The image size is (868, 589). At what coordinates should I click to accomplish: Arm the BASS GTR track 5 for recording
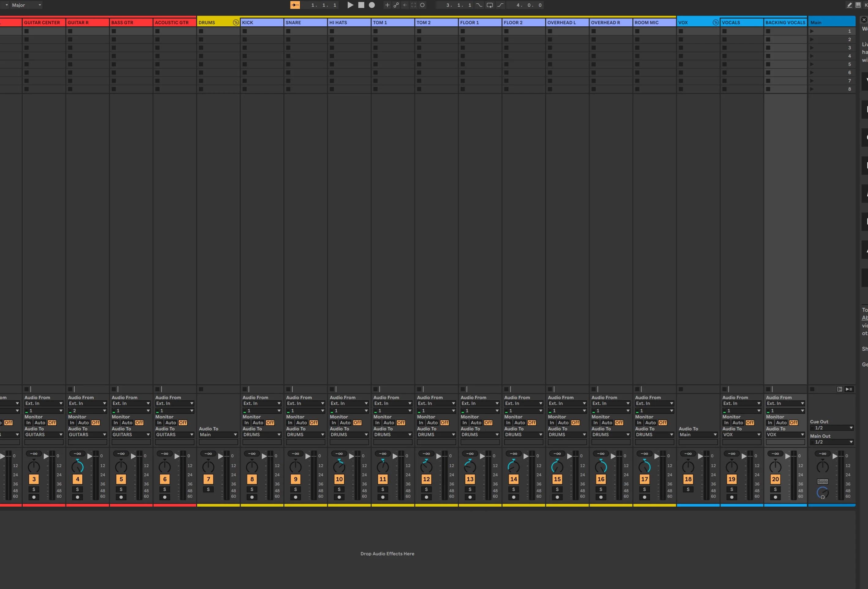(x=121, y=497)
